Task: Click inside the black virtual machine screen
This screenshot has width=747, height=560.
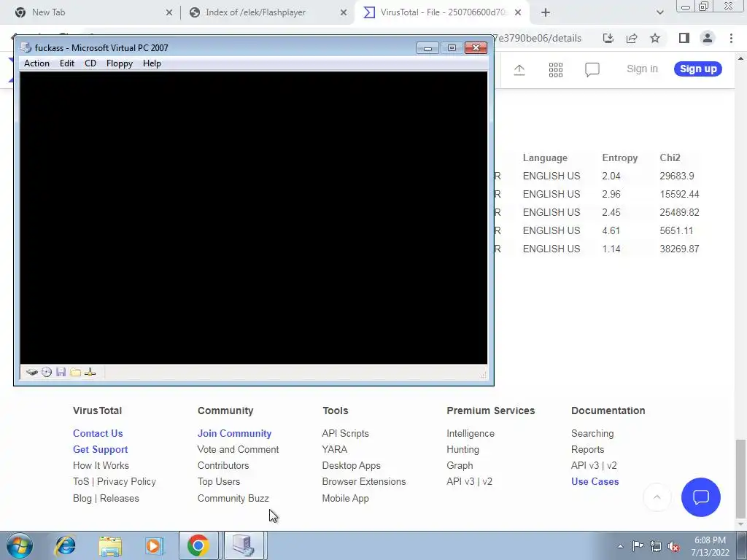Action: click(x=253, y=217)
